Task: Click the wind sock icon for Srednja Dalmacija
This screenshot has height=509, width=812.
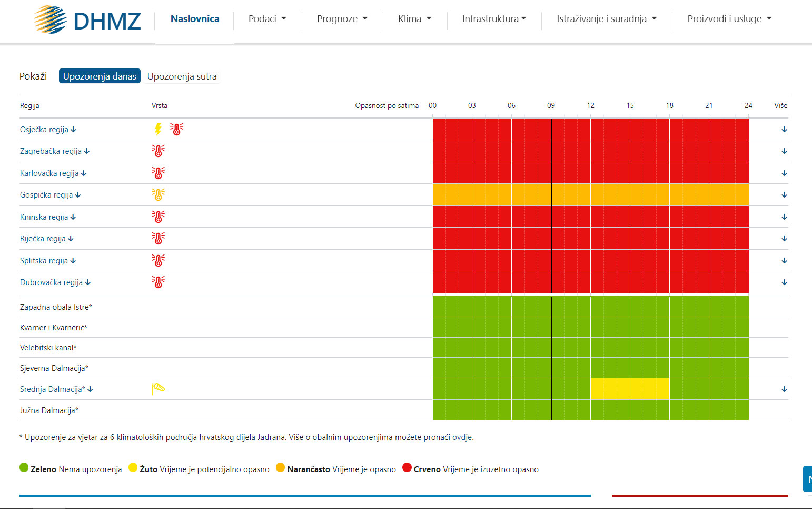Action: (x=158, y=389)
